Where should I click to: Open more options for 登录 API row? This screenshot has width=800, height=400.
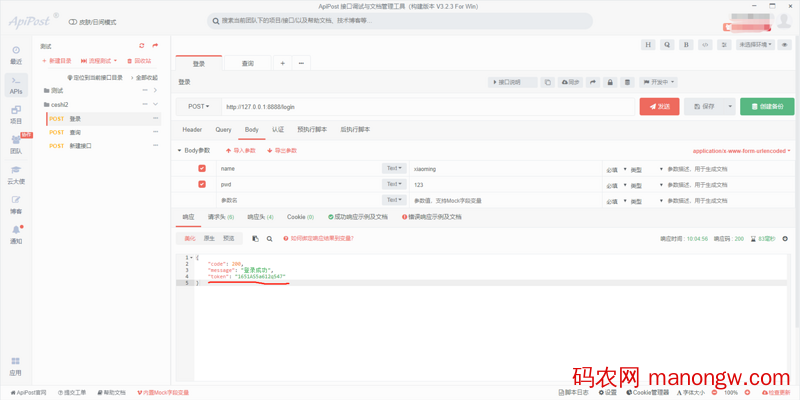click(x=156, y=118)
